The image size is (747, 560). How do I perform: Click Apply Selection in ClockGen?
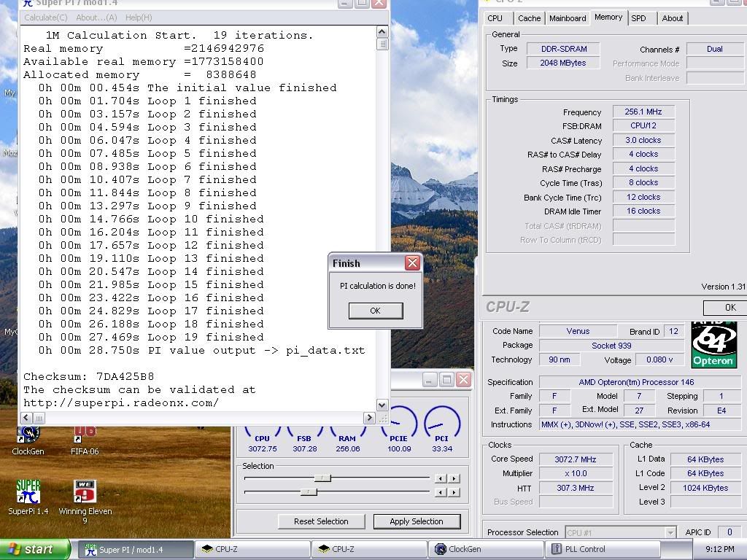point(417,521)
